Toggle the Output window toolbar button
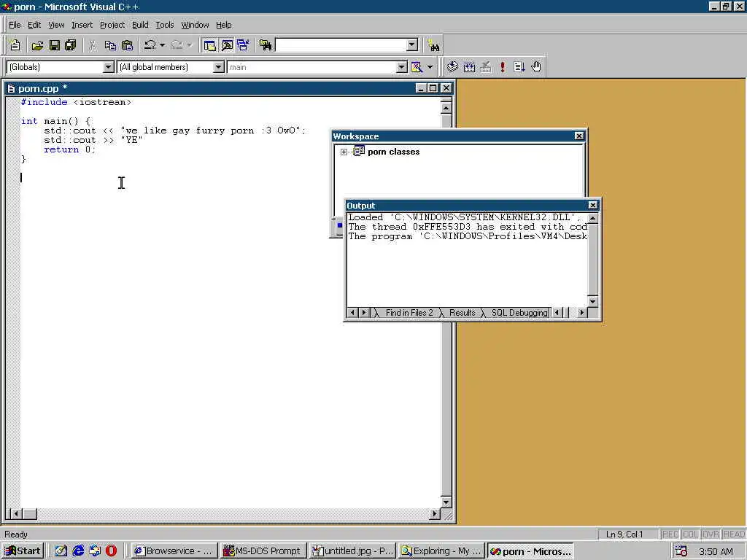747x560 pixels. click(x=228, y=45)
